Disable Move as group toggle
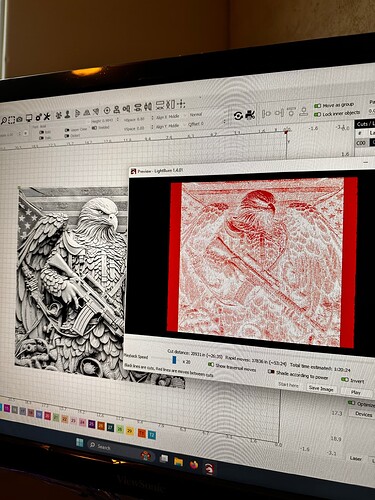The image size is (375, 500). pos(317,106)
